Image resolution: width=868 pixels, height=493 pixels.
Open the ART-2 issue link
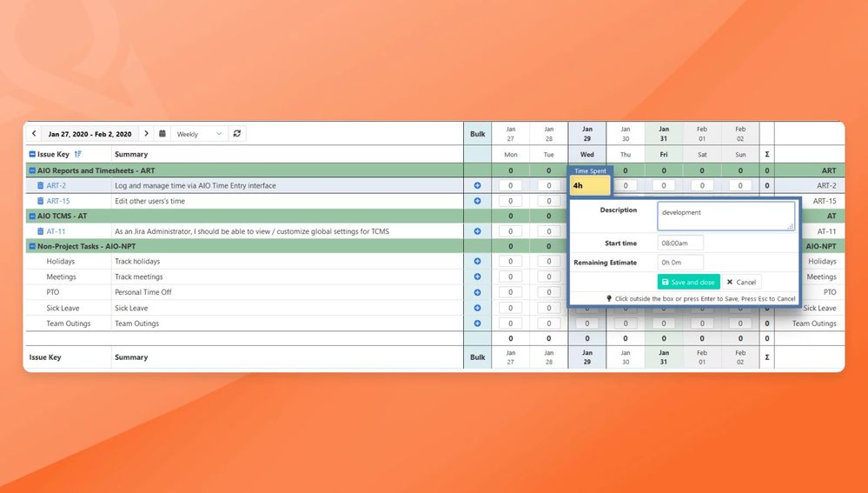[x=56, y=185]
